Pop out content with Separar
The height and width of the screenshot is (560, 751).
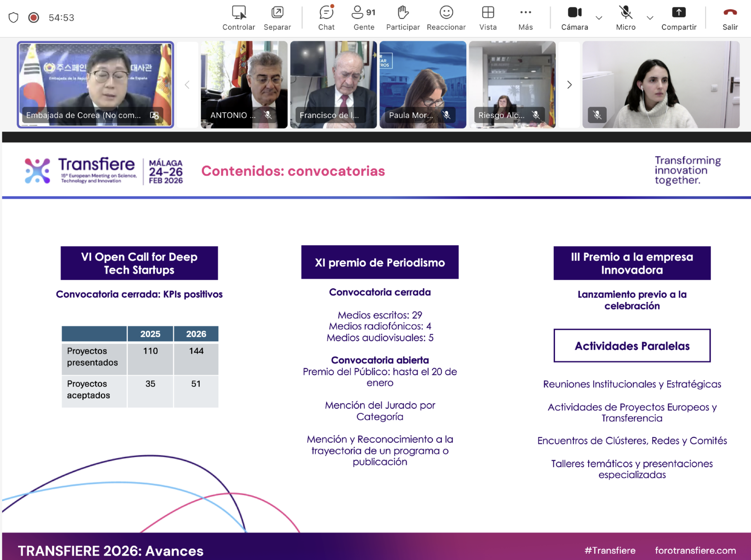[277, 18]
